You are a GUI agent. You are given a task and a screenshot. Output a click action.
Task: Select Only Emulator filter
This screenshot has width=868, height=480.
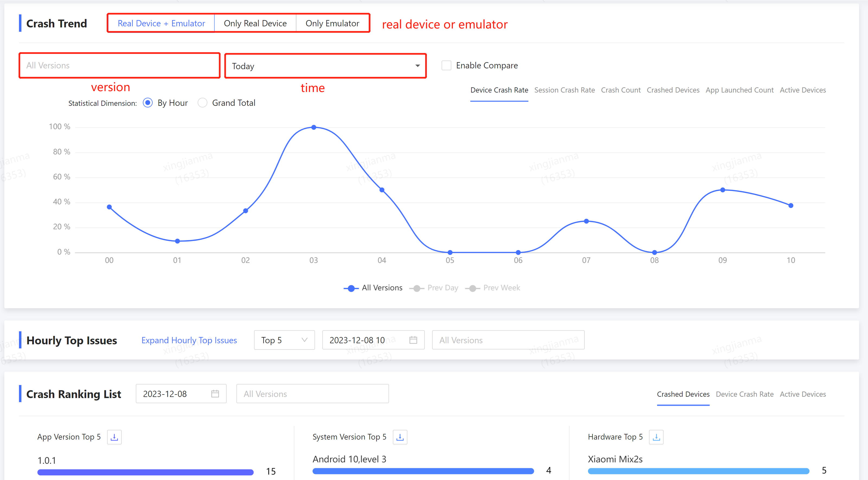tap(332, 23)
